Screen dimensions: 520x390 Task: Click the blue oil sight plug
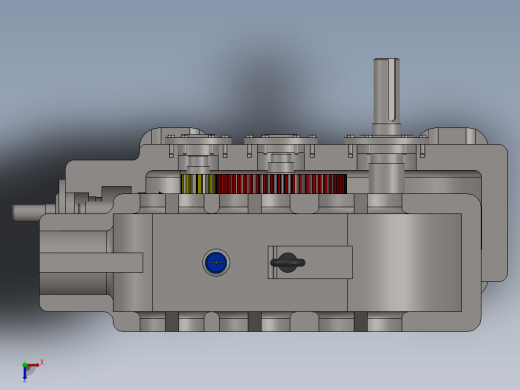pyautogui.click(x=216, y=263)
